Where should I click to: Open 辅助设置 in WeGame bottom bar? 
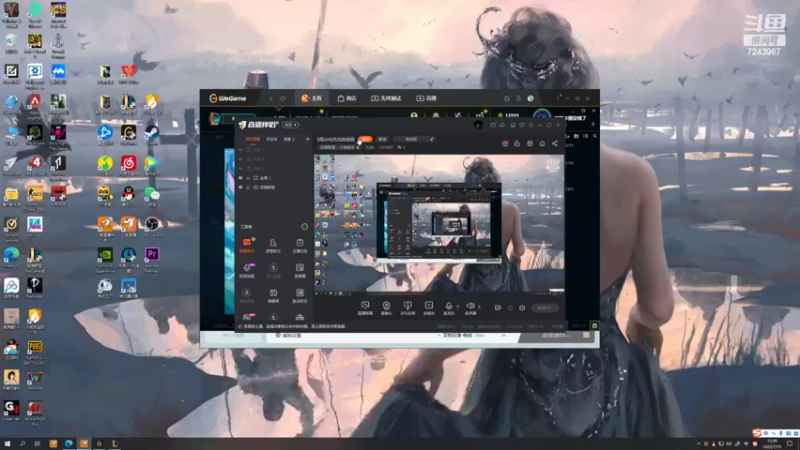[x=289, y=335]
